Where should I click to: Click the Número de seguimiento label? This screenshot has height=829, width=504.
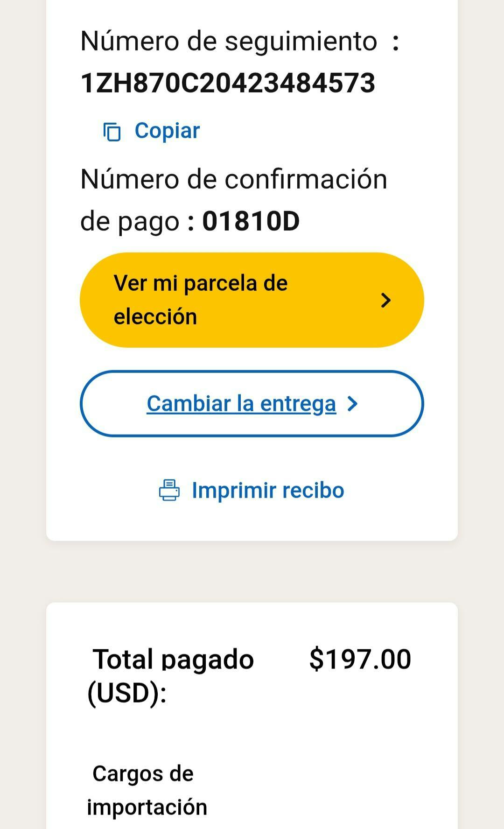pos(229,41)
